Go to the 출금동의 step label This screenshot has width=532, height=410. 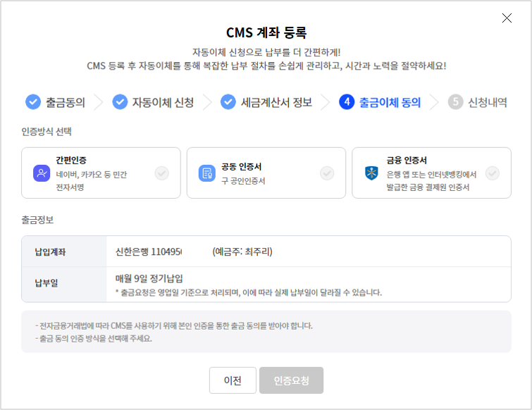pyautogui.click(x=66, y=102)
